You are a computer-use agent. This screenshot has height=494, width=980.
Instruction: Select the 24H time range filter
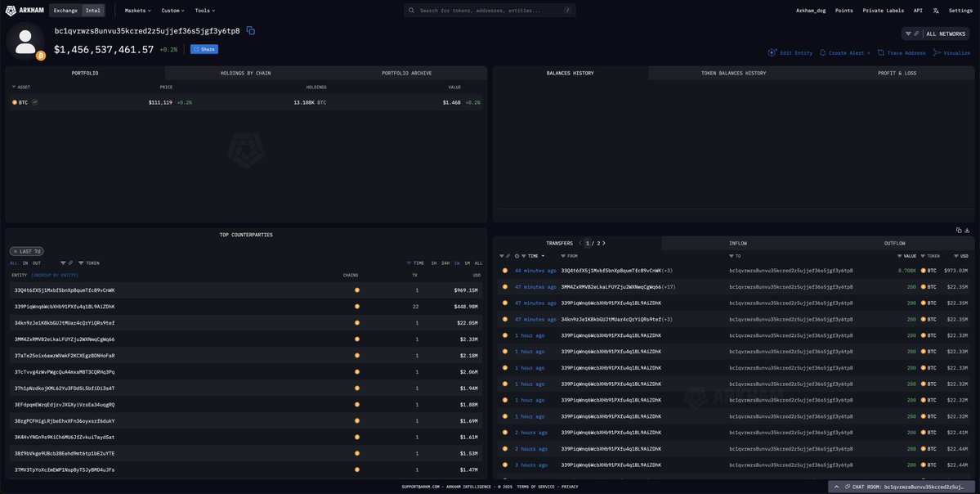pyautogui.click(x=445, y=263)
